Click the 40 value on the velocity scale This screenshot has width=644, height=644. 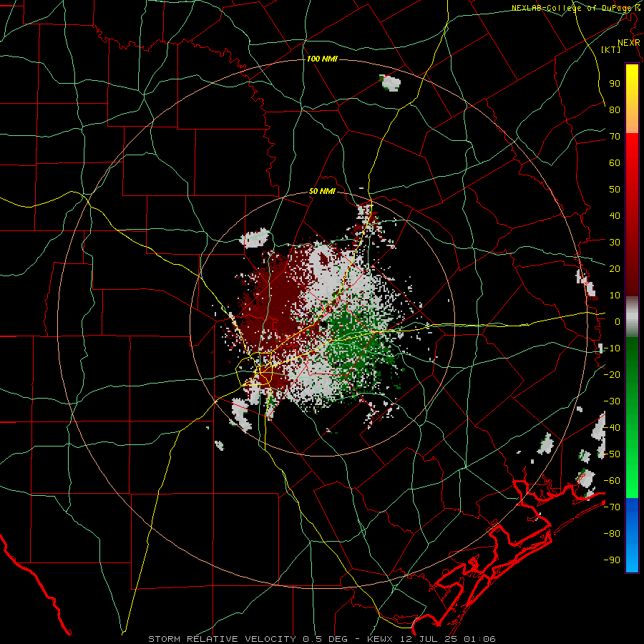pos(615,215)
